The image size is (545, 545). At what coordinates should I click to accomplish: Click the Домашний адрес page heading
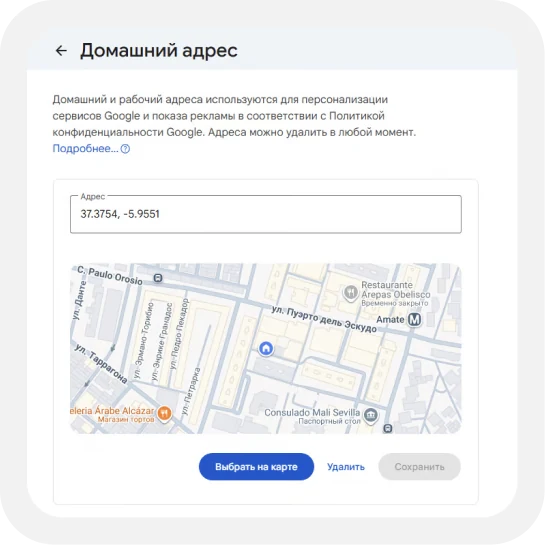[159, 50]
